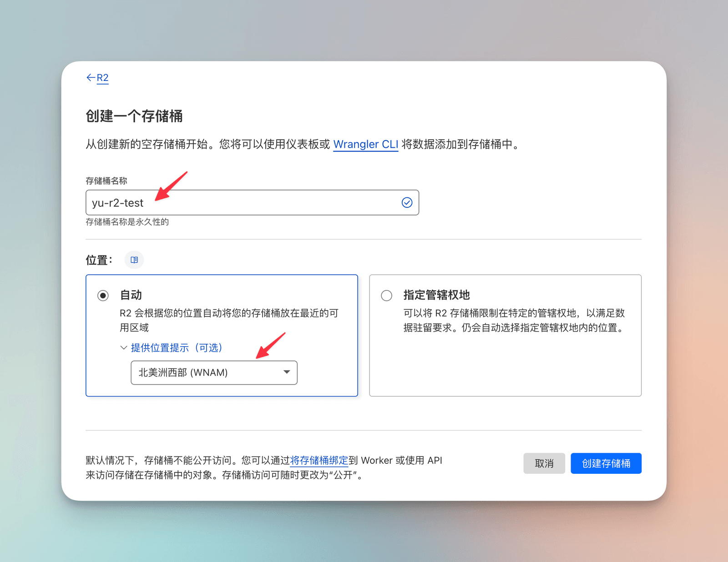This screenshot has width=728, height=562.
Task: Click the 存储桶名称 field label
Action: [106, 181]
